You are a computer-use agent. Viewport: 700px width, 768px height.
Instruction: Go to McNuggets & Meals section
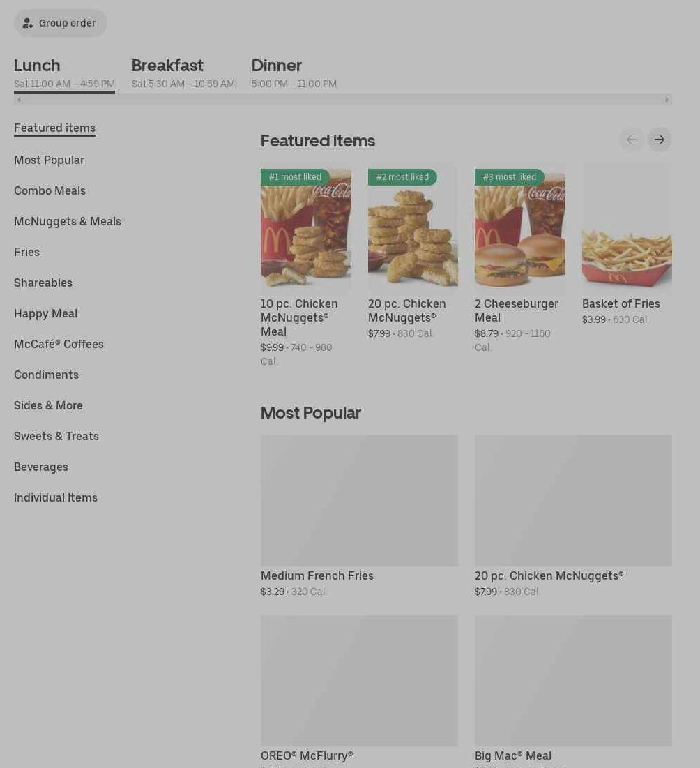click(68, 221)
